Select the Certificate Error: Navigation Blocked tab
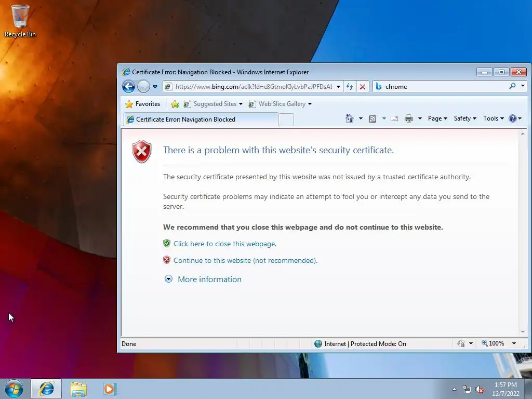This screenshot has width=532, height=399. pyautogui.click(x=201, y=119)
